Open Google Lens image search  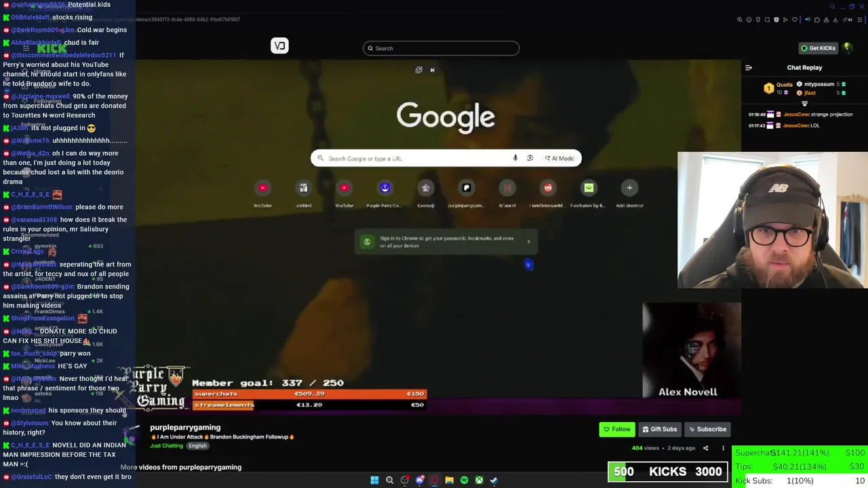530,158
